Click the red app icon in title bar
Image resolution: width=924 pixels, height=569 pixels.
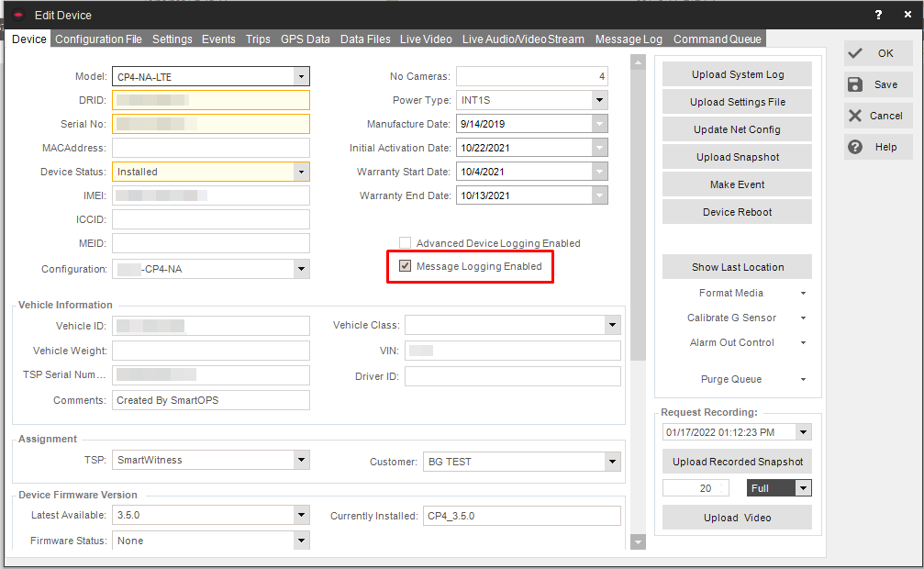click(x=17, y=16)
